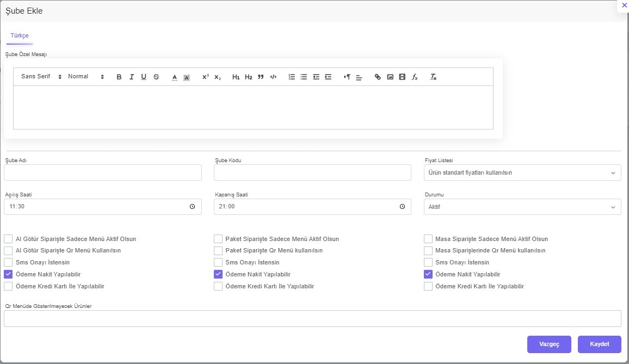Open the Fiyat Listesi dropdown
This screenshot has width=629, height=364.
[x=522, y=173]
